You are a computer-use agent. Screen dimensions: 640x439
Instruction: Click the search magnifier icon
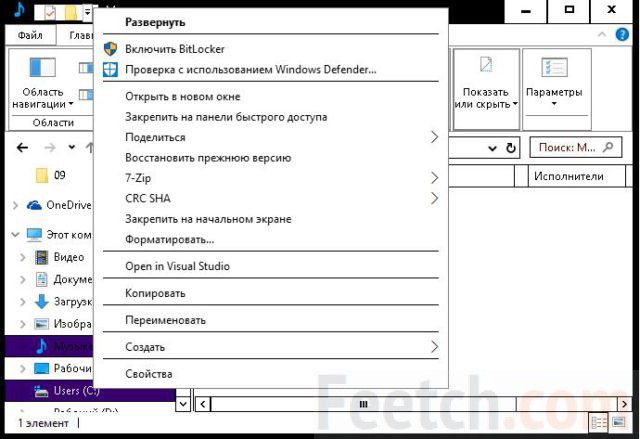point(608,147)
